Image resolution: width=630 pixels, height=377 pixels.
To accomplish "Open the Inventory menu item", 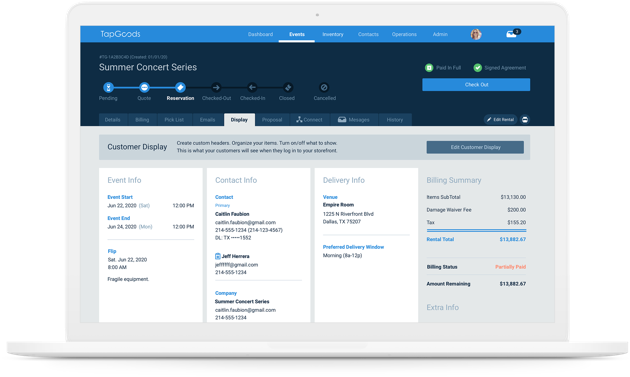I will [x=333, y=34].
